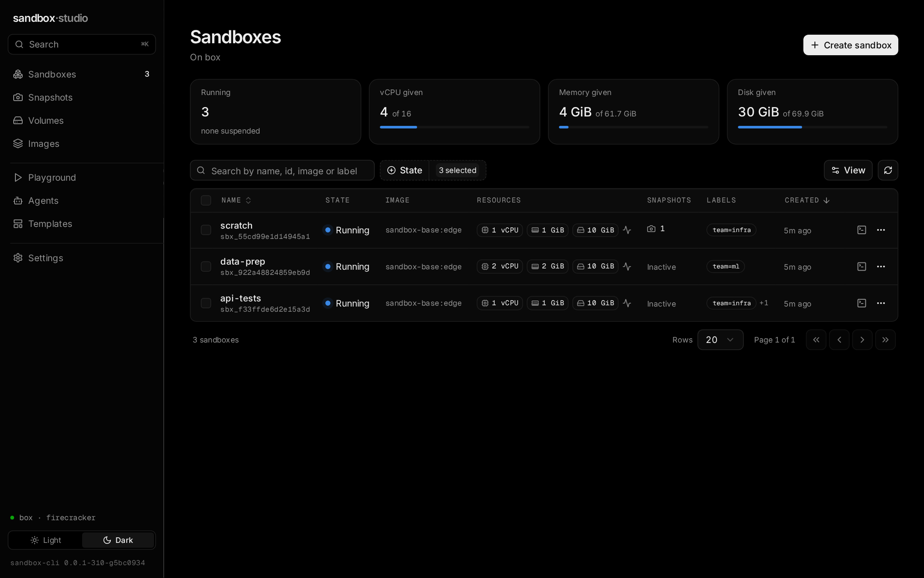Click the team=ml label

click(x=726, y=266)
